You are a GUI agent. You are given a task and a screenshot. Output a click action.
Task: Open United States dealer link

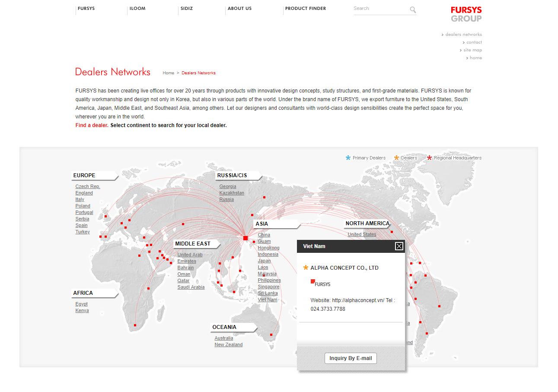coord(362,235)
